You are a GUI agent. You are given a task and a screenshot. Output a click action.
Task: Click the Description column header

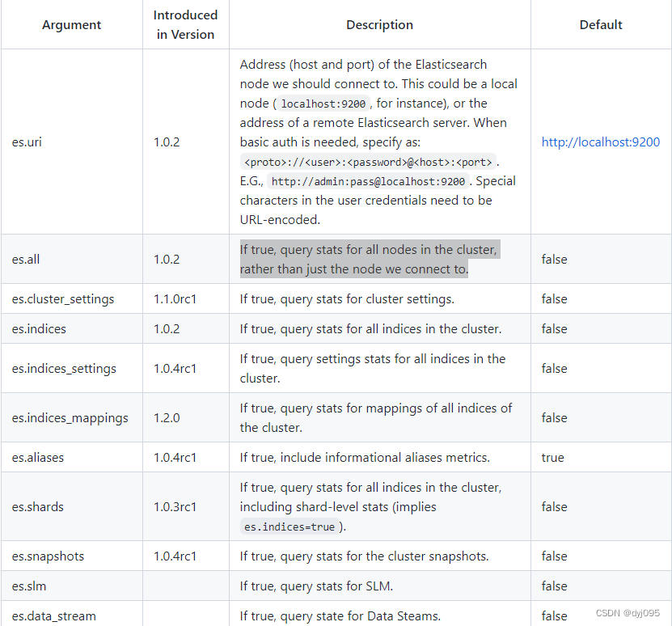[x=379, y=25]
